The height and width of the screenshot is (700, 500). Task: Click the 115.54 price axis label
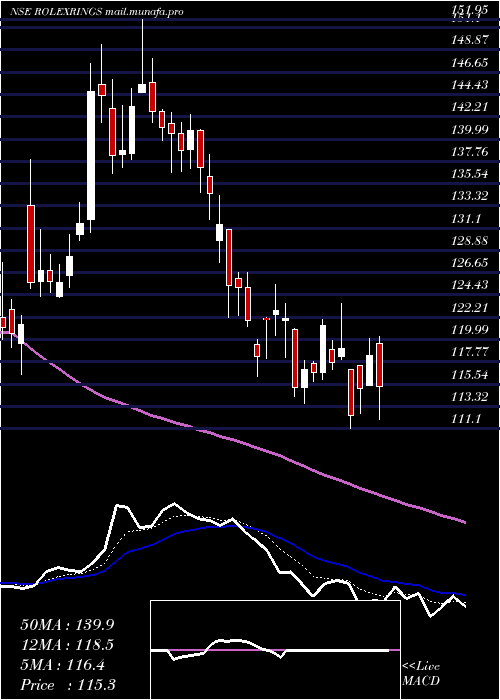pos(468,374)
